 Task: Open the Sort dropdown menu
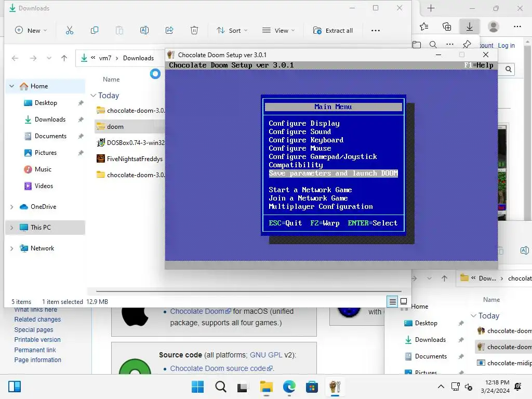tap(232, 31)
